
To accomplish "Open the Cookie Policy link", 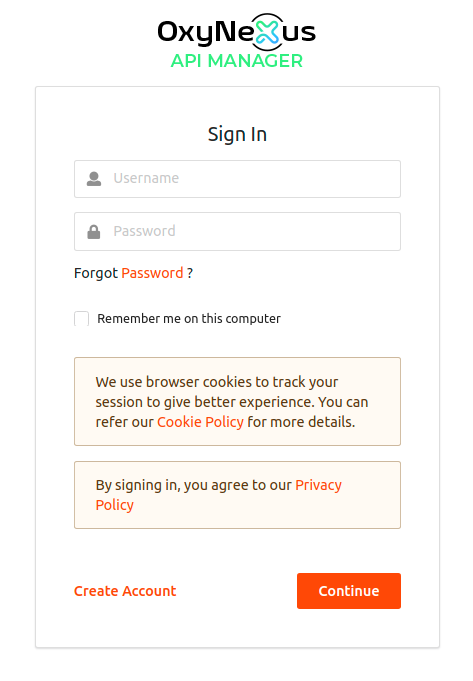I will coord(200,422).
